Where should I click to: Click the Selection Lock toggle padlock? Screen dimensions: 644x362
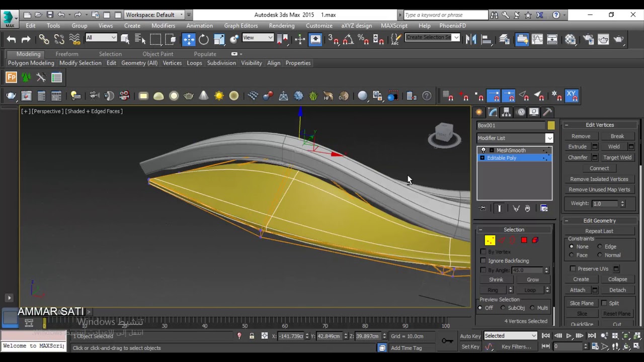pyautogui.click(x=252, y=336)
